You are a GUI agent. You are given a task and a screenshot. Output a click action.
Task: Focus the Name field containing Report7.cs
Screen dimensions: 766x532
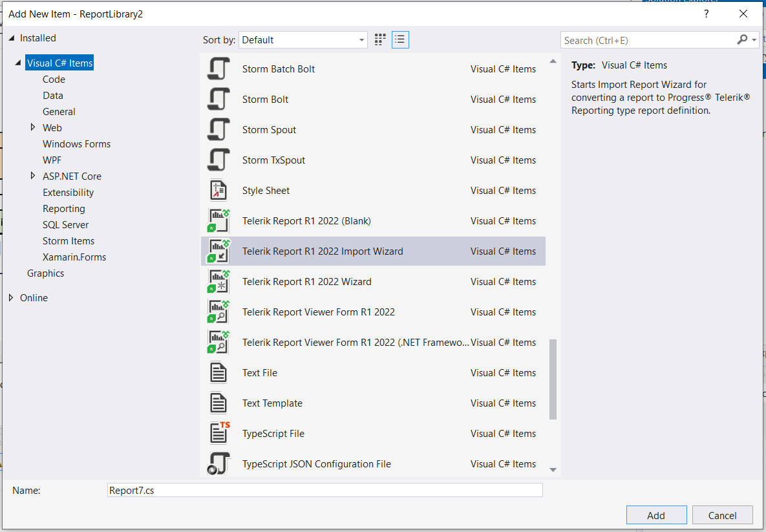(x=325, y=490)
